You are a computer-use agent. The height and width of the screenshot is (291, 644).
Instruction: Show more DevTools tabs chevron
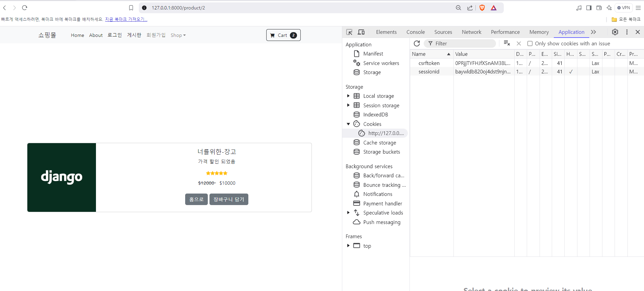point(594,32)
